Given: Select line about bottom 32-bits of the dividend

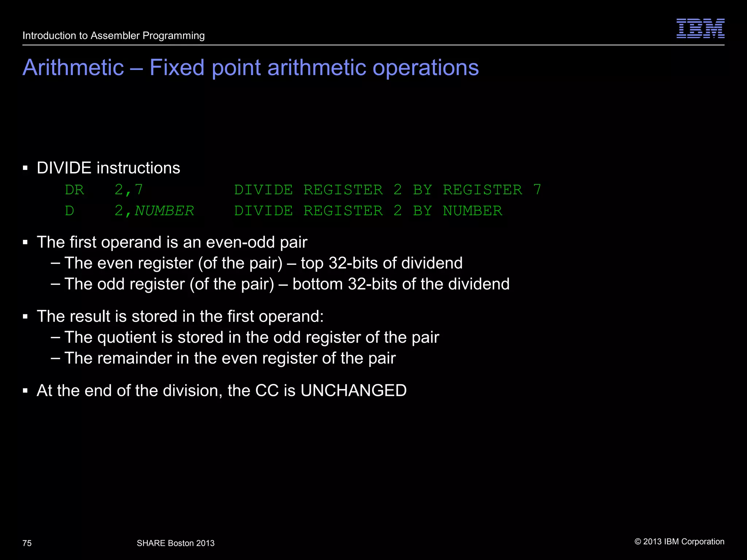Looking at the screenshot, I should [x=287, y=284].
